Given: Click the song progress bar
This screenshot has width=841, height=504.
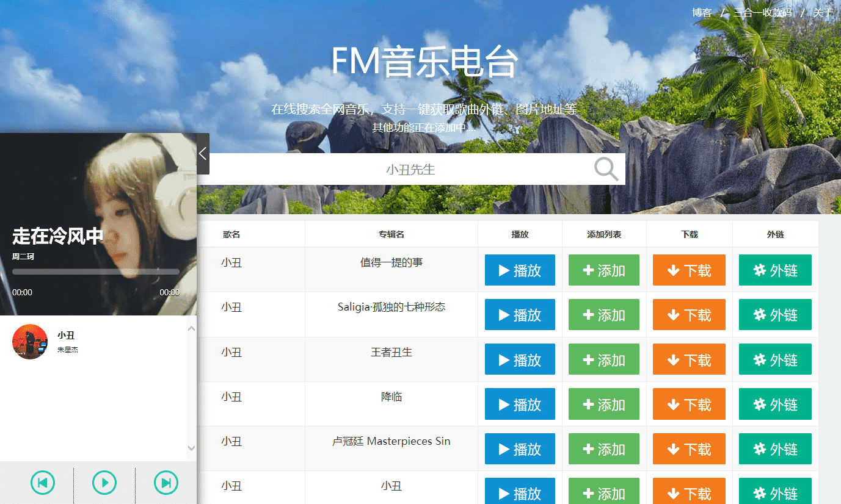Looking at the screenshot, I should click(x=96, y=272).
